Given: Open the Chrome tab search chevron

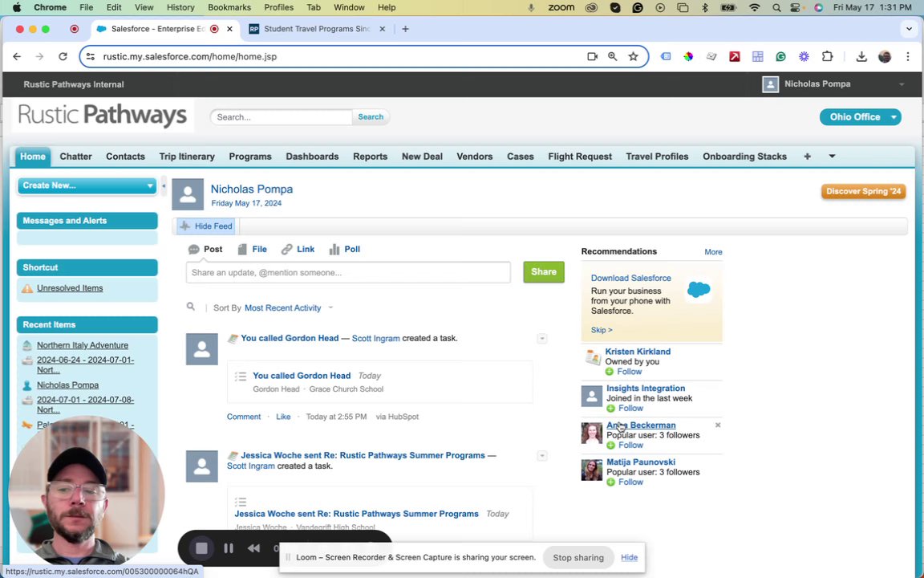Looking at the screenshot, I should (909, 28).
